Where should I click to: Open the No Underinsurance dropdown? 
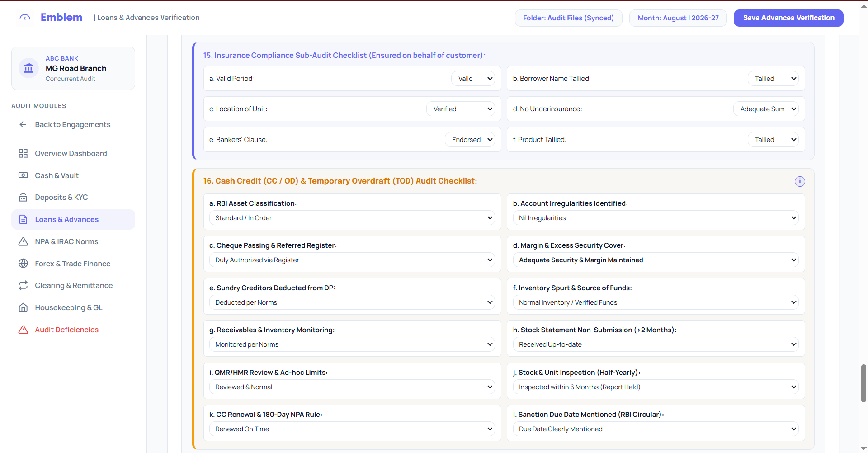tap(766, 109)
